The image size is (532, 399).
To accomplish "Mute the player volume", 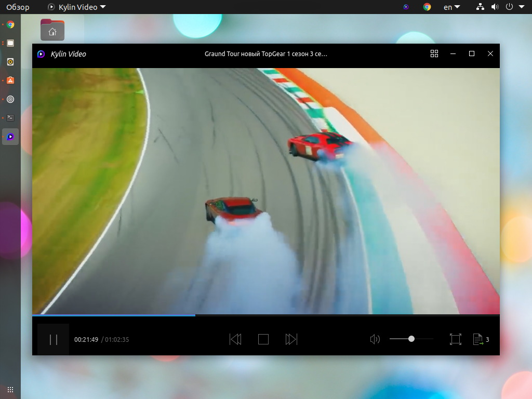I will [x=375, y=339].
